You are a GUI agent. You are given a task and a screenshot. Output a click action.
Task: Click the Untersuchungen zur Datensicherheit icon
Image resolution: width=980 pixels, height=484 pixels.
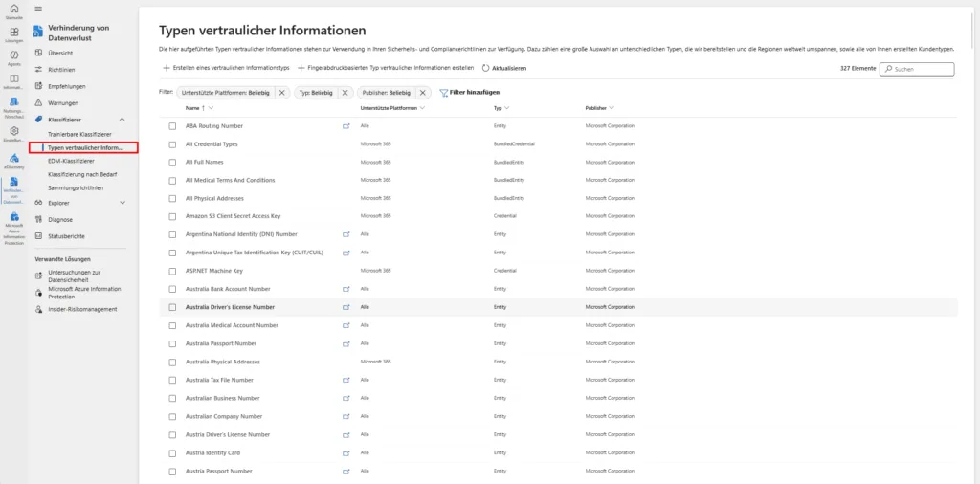coord(38,276)
